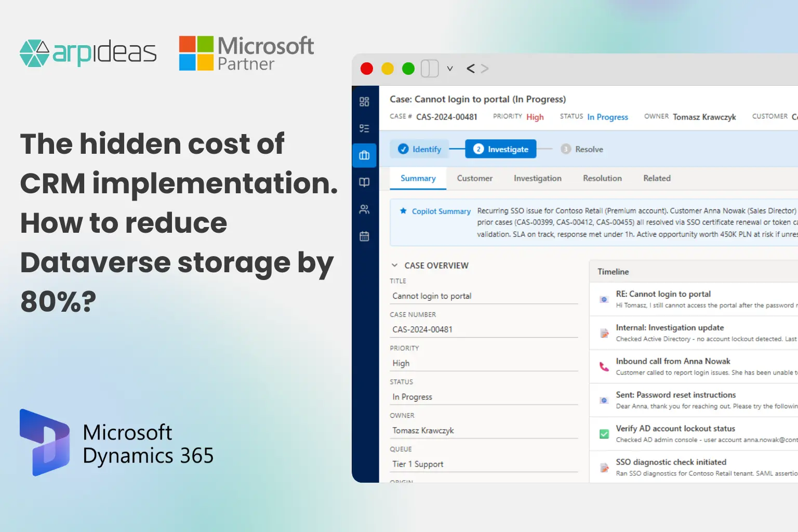Select the Investigate stage in the process bar

point(500,149)
